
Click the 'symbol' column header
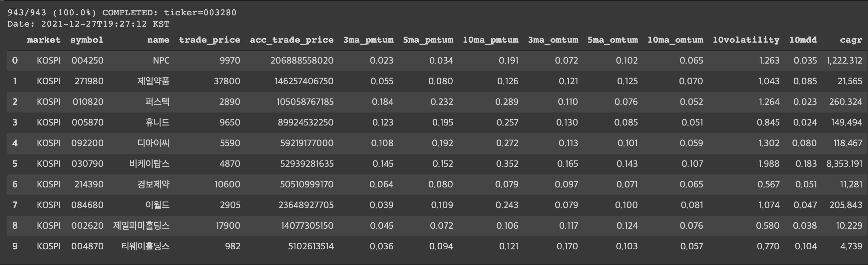tap(87, 40)
